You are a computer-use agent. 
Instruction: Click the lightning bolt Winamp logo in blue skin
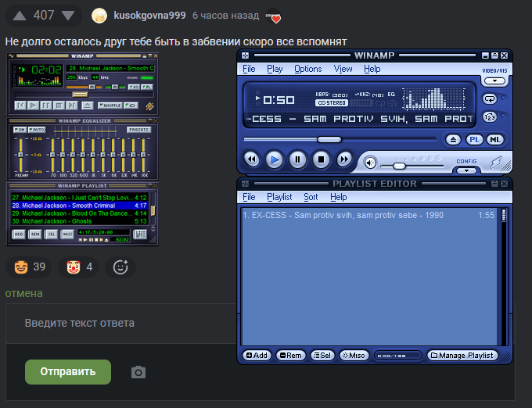click(496, 163)
